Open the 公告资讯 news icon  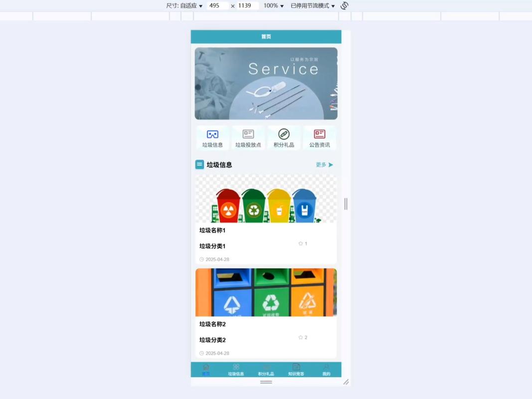(320, 134)
